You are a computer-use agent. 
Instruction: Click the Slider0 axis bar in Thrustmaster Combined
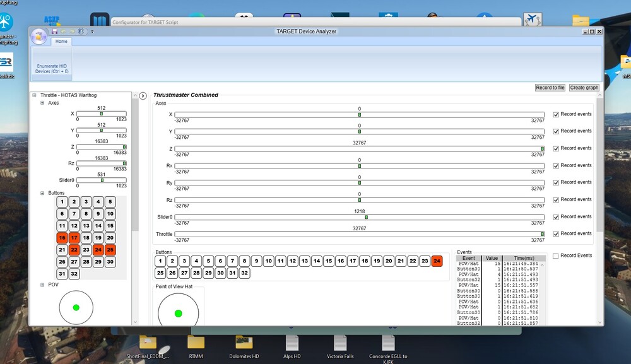360,217
